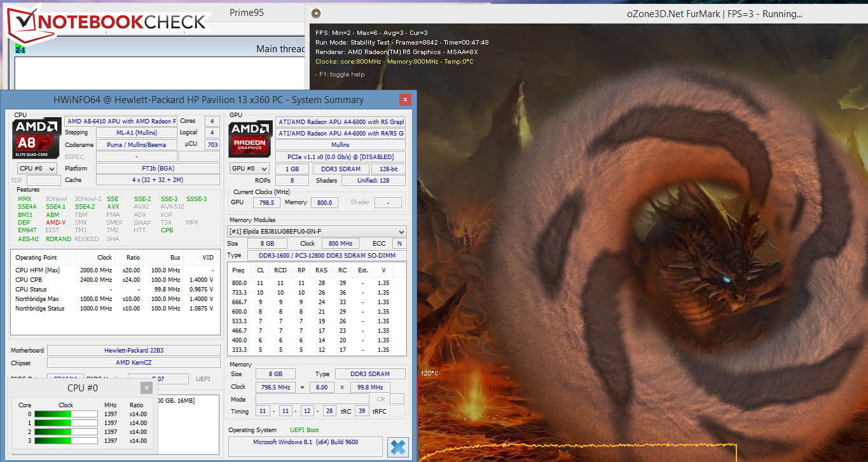
Task: Select the CPU Status row
Action: pyautogui.click(x=115, y=289)
